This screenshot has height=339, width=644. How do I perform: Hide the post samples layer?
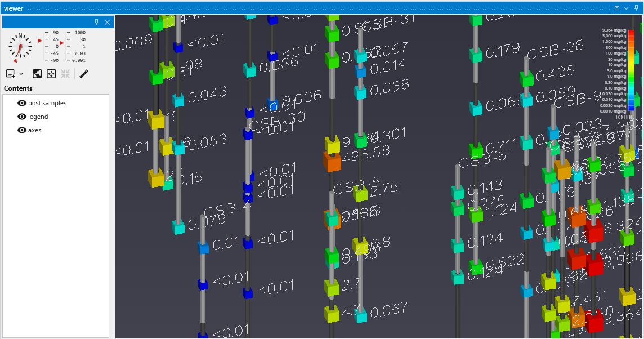pos(22,103)
